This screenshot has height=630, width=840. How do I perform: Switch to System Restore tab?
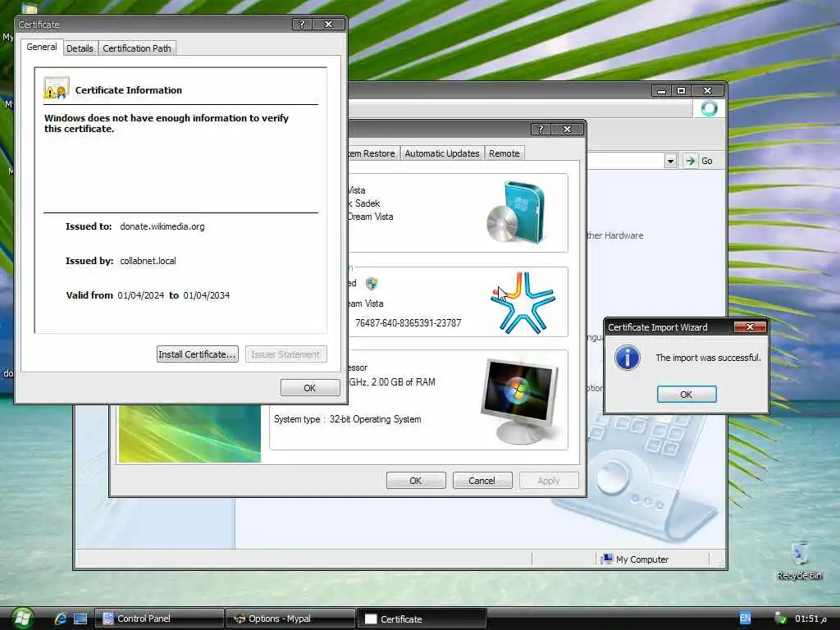[372, 153]
